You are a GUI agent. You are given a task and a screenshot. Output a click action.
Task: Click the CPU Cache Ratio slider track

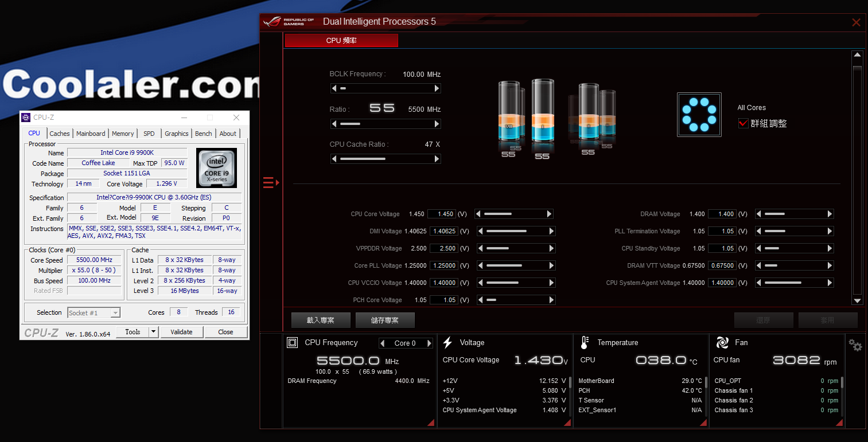click(x=386, y=159)
